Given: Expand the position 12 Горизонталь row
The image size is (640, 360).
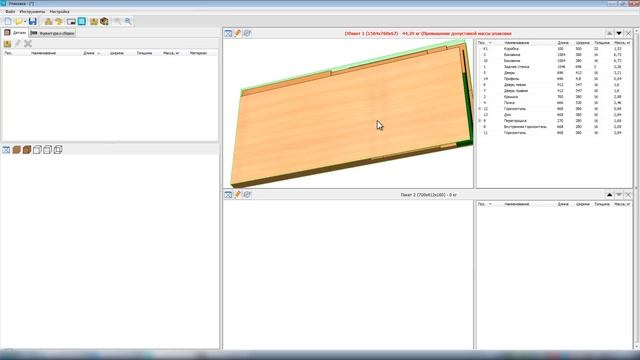Looking at the screenshot, I should [480, 109].
